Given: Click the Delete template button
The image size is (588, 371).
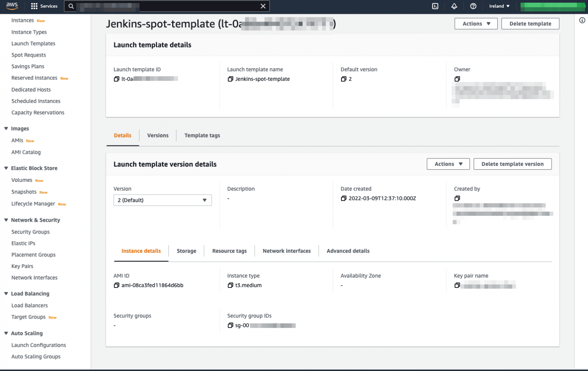Looking at the screenshot, I should coord(530,23).
